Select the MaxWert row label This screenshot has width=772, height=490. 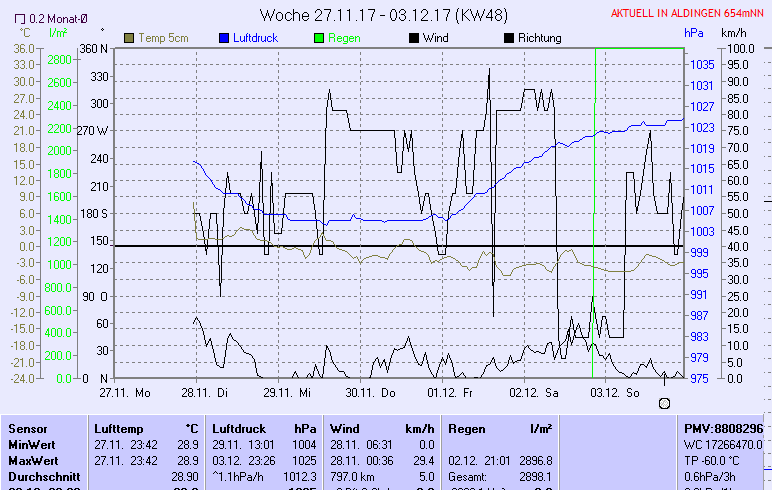[x=33, y=460]
